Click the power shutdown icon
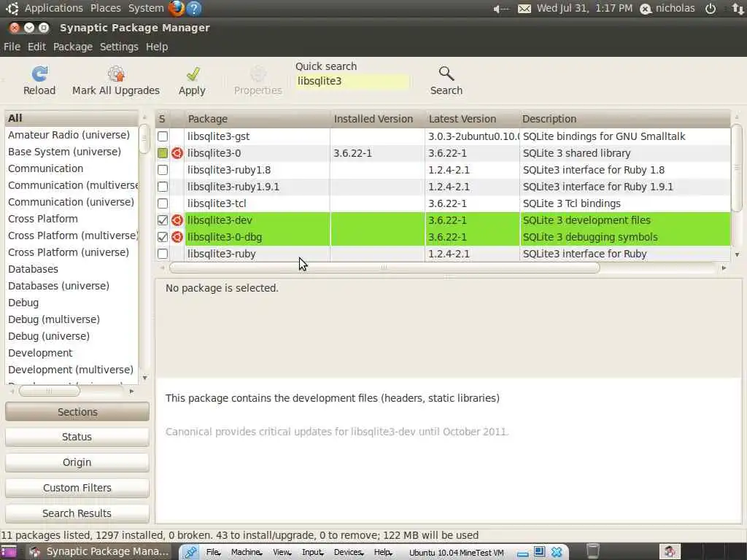Viewport: 747px width, 560px height. pyautogui.click(x=711, y=9)
